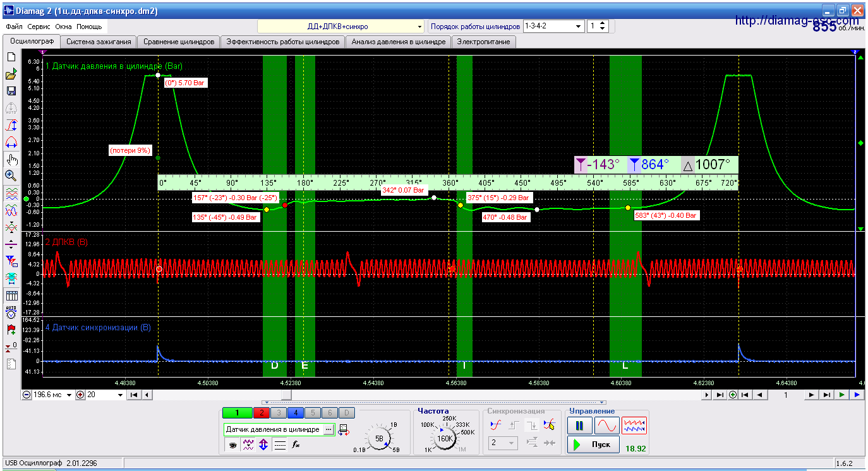This screenshot has width=868, height=471.
Task: Open the notes checklist icon
Action: point(11,364)
